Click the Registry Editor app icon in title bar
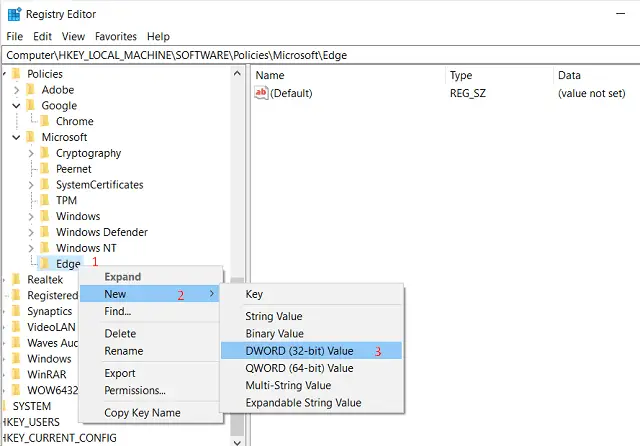Viewport: 640px width, 446px height. point(14,14)
